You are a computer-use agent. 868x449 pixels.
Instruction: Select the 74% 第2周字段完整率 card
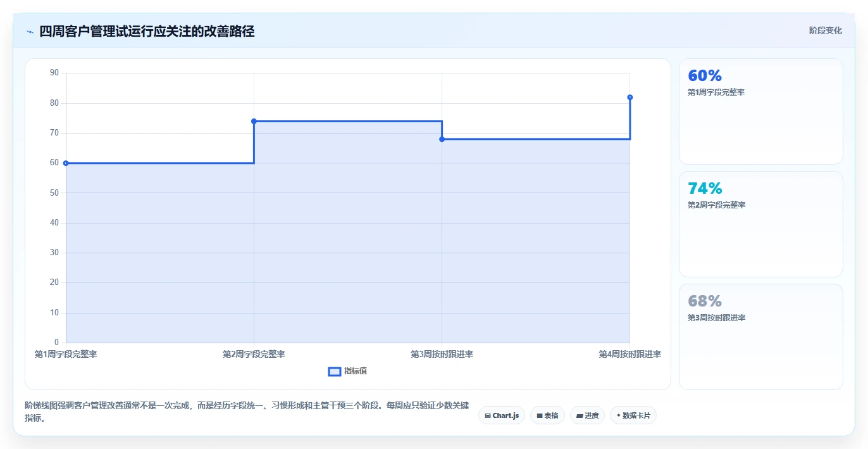pos(761,224)
